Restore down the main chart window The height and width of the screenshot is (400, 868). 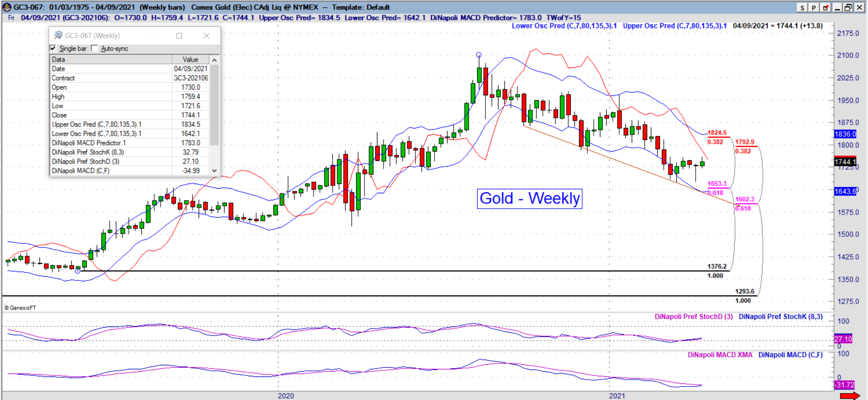point(848,7)
